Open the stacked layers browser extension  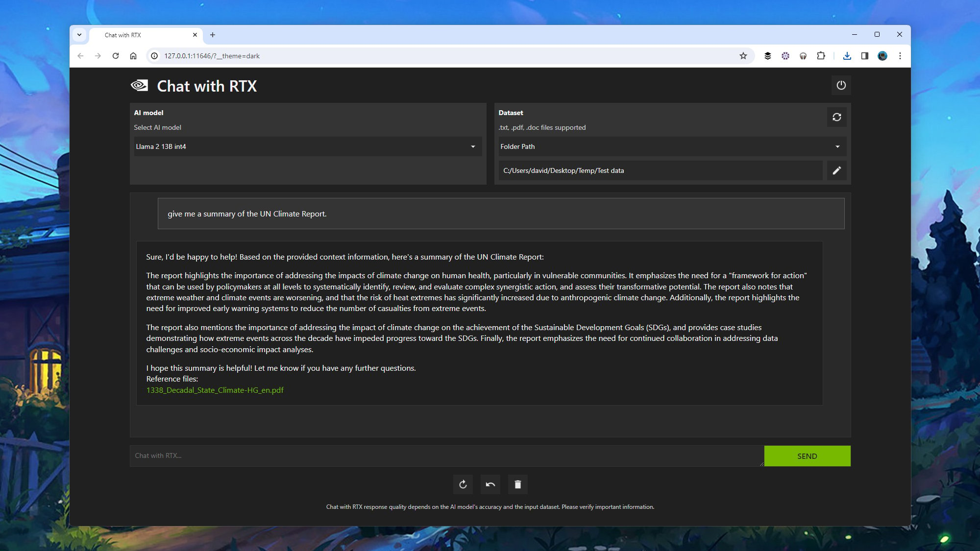(x=767, y=56)
